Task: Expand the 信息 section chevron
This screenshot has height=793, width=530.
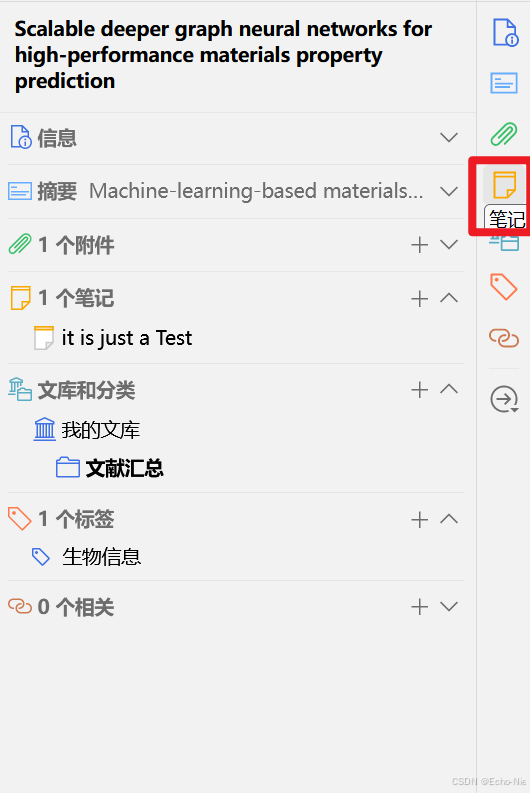Action: tap(449, 138)
